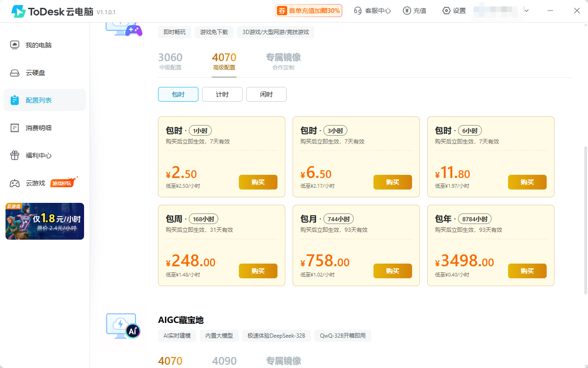Open 福利中心 menu item text
588x368 pixels.
click(39, 155)
